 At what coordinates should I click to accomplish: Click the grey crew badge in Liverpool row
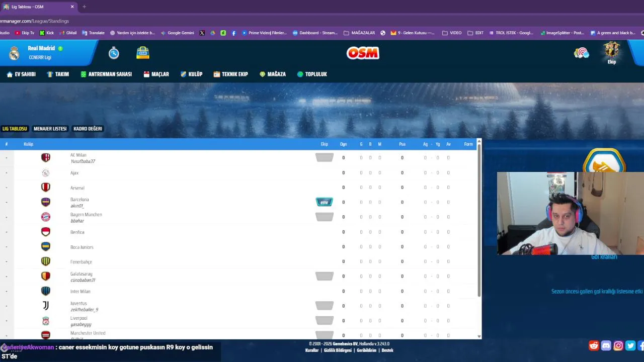pos(325,320)
